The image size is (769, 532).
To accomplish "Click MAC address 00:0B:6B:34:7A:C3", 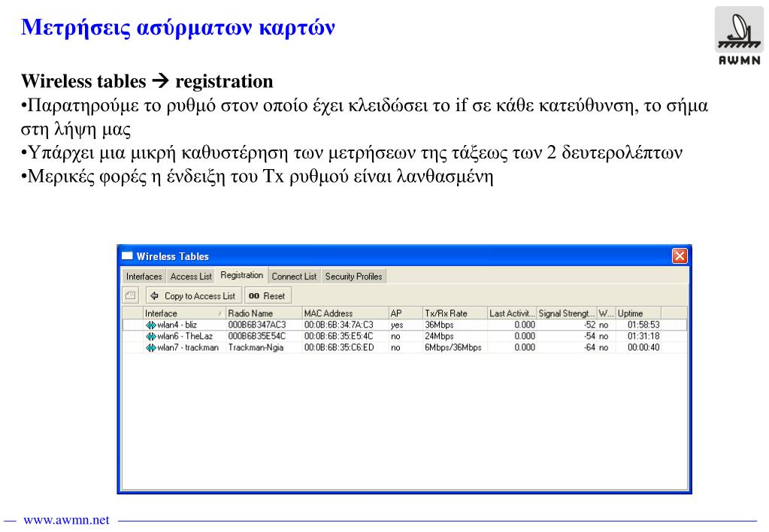I will tap(338, 325).
